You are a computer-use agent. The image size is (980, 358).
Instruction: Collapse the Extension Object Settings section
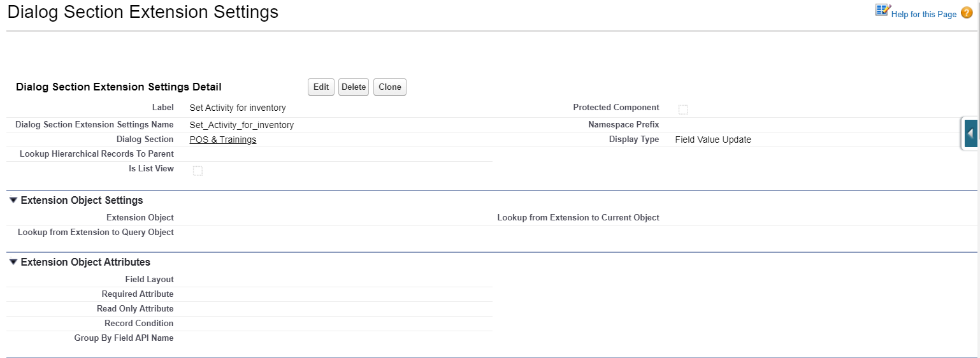coord(13,200)
